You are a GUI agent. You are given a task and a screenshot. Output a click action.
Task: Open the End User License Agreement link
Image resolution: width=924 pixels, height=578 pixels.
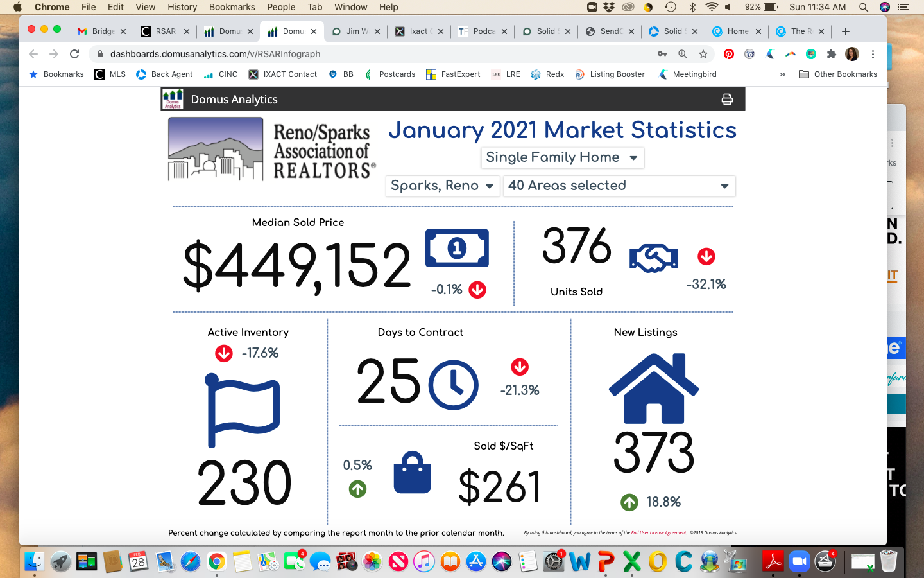pyautogui.click(x=658, y=532)
